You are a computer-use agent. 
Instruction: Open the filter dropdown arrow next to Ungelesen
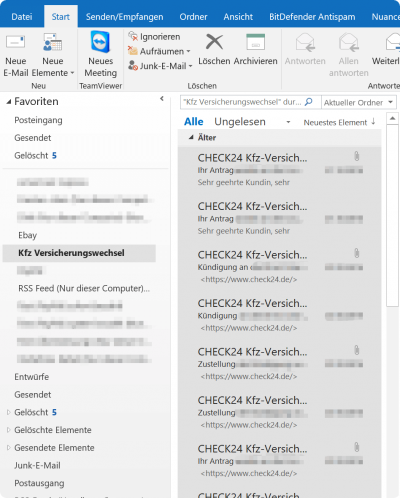coord(288,122)
